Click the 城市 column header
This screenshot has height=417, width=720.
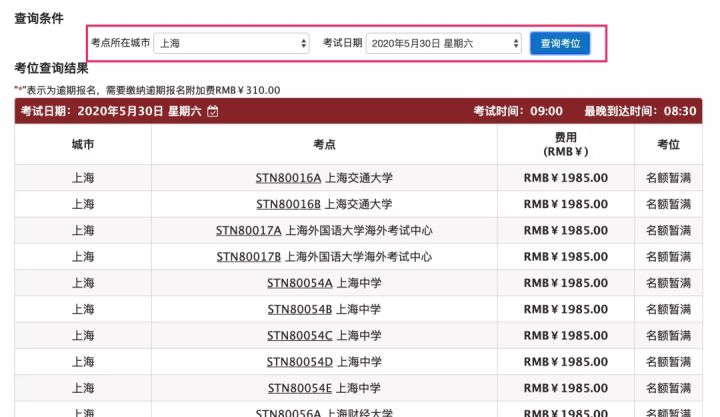[83, 144]
